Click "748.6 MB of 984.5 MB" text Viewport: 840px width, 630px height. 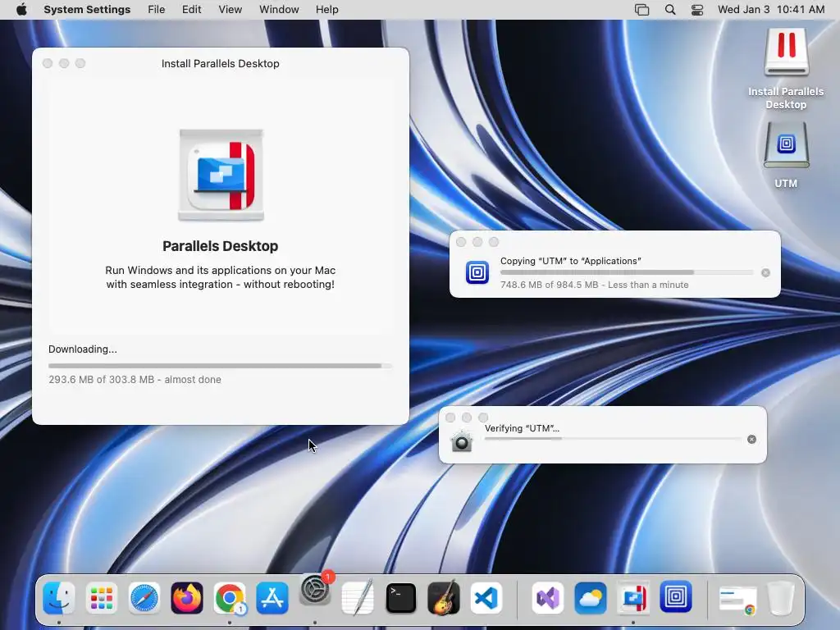[x=549, y=285]
